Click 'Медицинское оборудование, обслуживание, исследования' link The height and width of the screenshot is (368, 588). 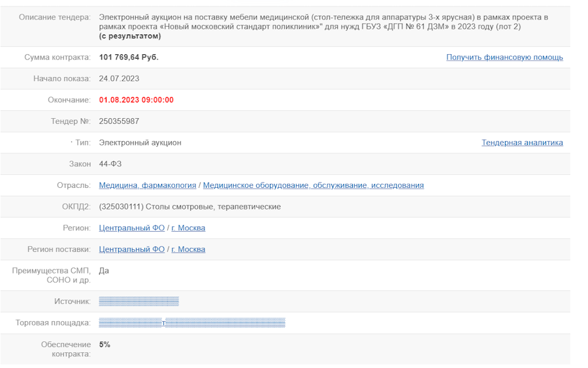pyautogui.click(x=313, y=185)
